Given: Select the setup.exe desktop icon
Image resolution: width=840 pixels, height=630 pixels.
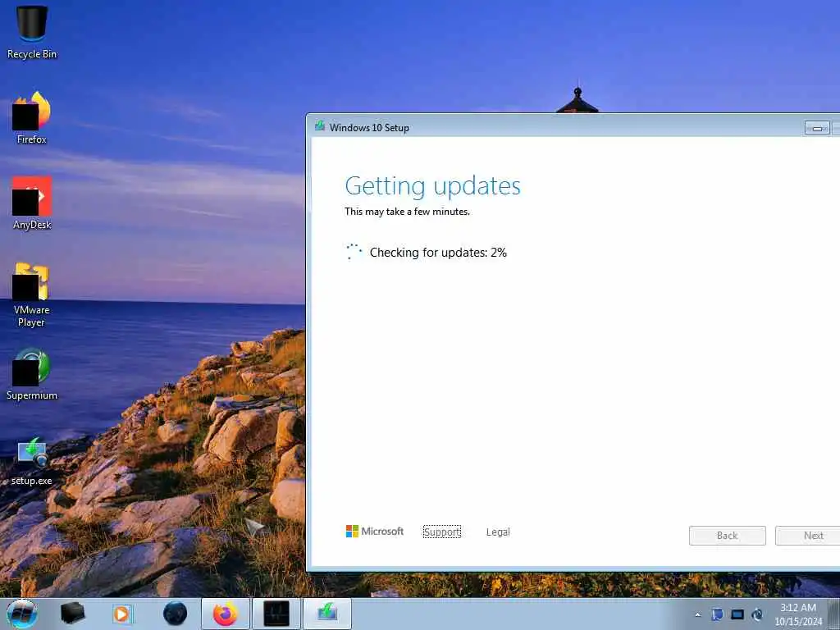Looking at the screenshot, I should click(x=32, y=461).
